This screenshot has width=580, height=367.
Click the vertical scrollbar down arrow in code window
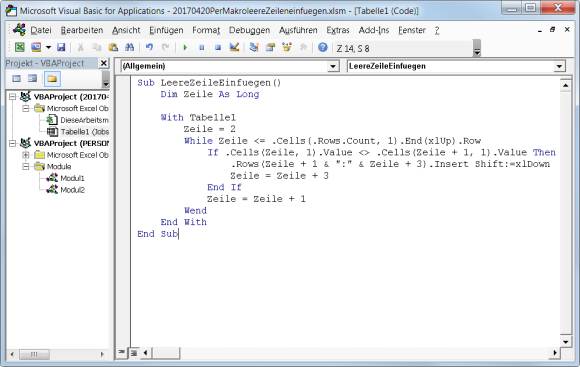coord(566,341)
